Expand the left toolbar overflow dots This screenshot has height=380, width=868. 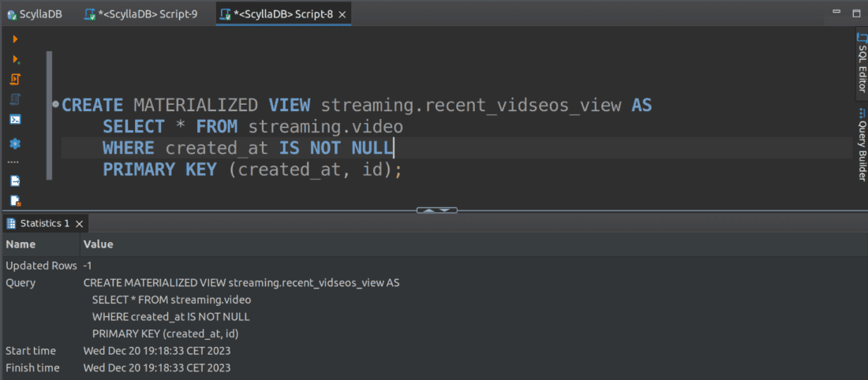[13, 162]
